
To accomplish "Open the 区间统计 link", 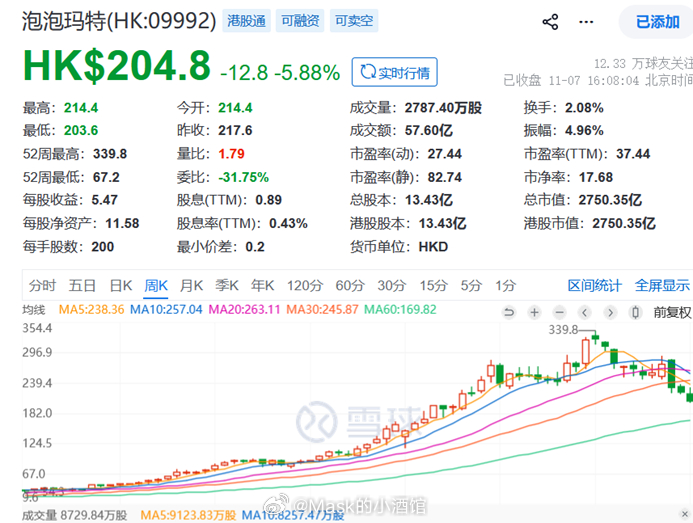I will point(594,286).
